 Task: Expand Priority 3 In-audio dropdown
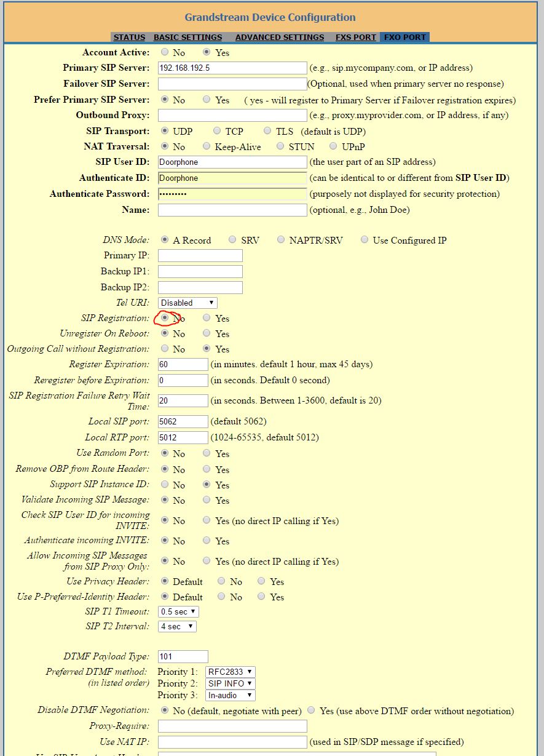(x=230, y=695)
